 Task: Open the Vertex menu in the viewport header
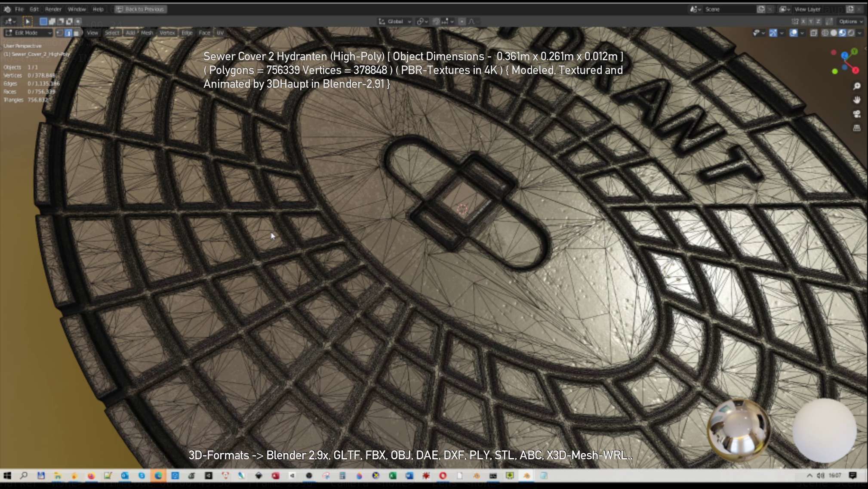pyautogui.click(x=167, y=33)
